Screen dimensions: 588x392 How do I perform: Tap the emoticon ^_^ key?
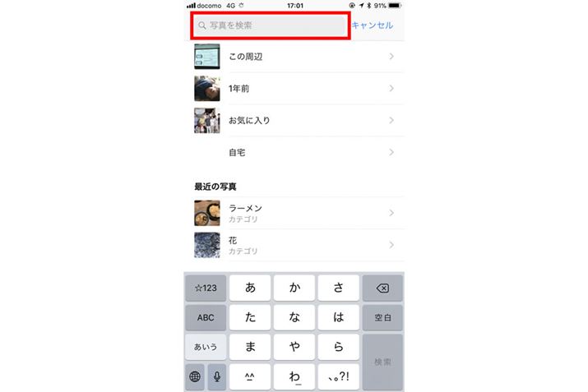(x=250, y=376)
